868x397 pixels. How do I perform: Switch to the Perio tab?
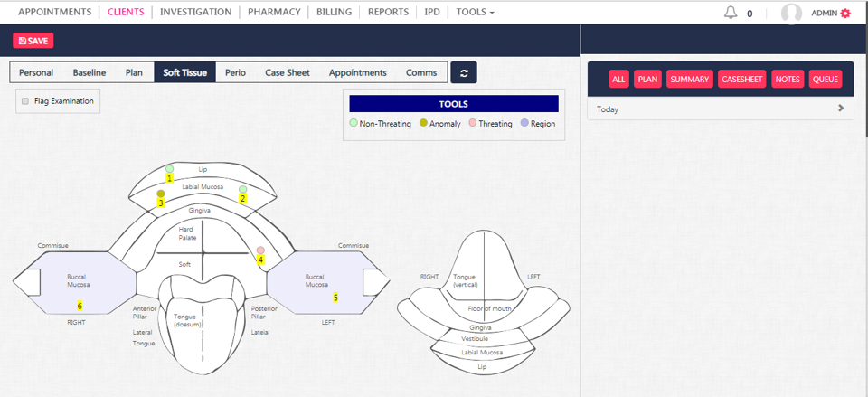(x=235, y=73)
